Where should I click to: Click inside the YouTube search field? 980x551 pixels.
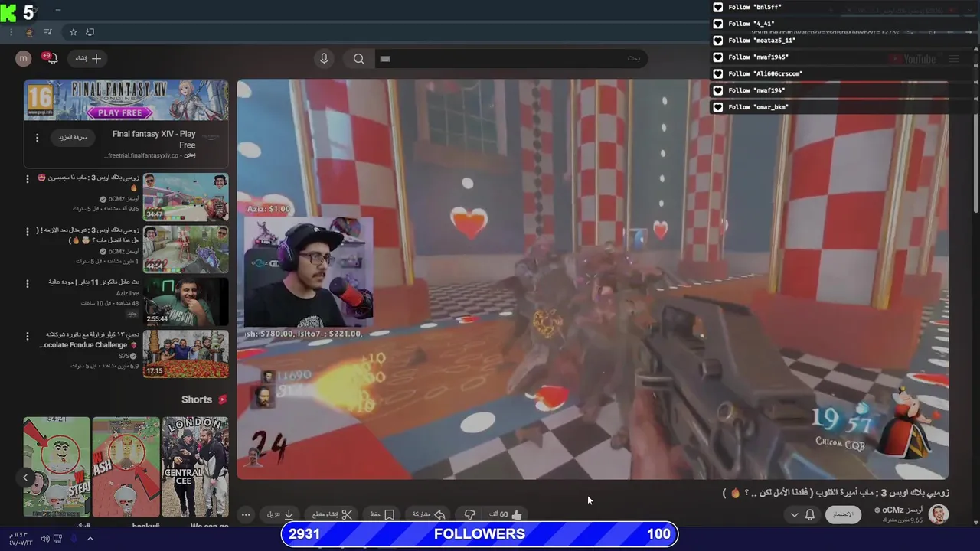tap(509, 58)
